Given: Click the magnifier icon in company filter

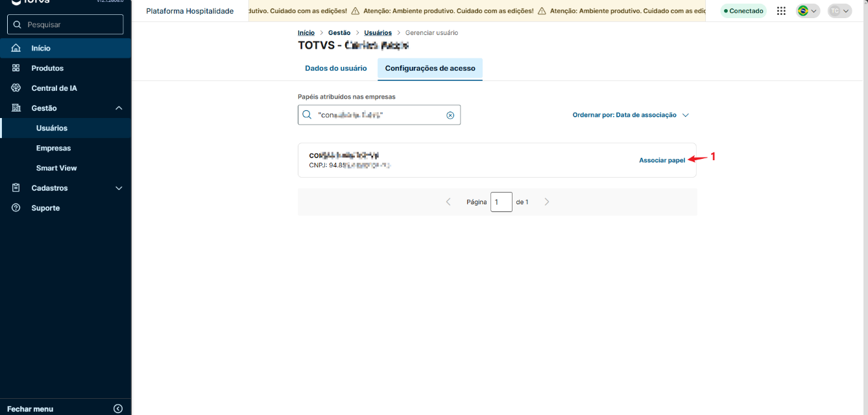Looking at the screenshot, I should click(307, 115).
